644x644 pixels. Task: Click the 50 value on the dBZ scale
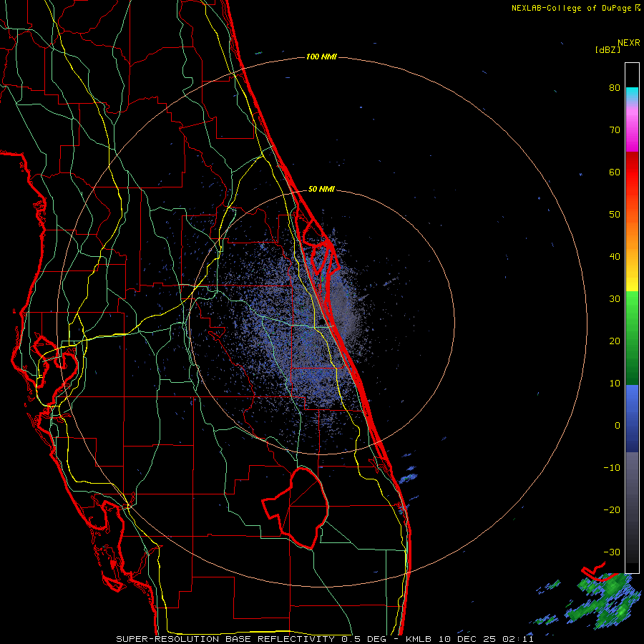click(x=615, y=215)
